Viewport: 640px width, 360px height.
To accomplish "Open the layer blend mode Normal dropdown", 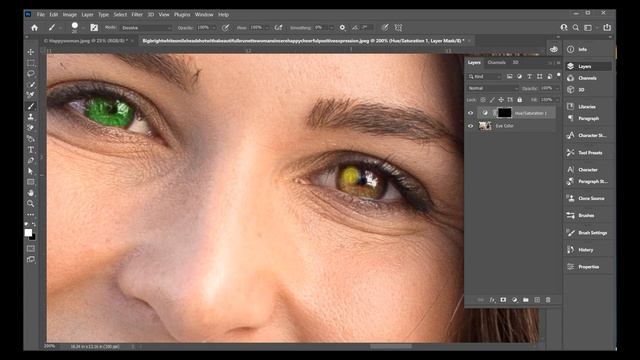I will pos(493,88).
